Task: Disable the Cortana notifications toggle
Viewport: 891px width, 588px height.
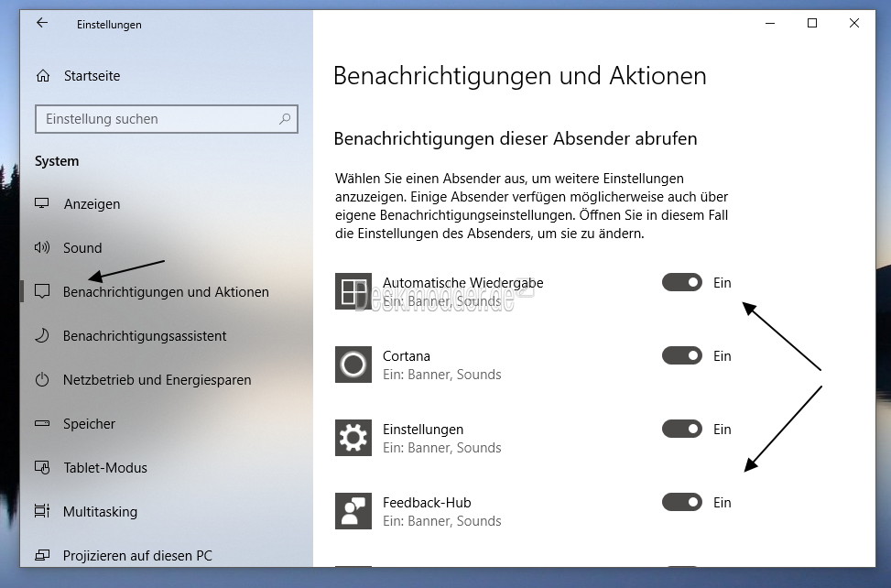Action: [682, 355]
